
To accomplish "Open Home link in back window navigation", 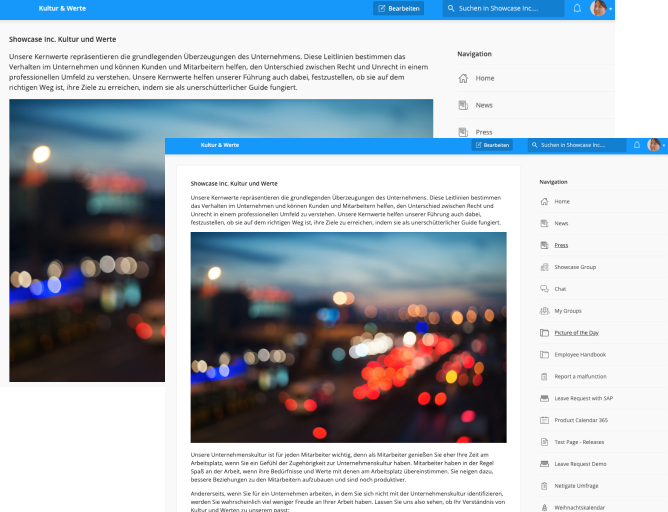I will point(485,78).
